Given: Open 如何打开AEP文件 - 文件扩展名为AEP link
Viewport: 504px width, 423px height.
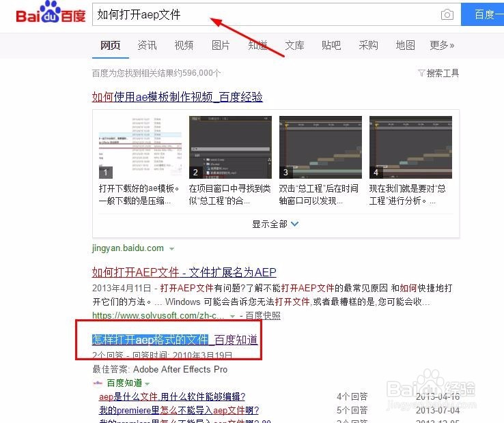Looking at the screenshot, I should coord(184,272).
